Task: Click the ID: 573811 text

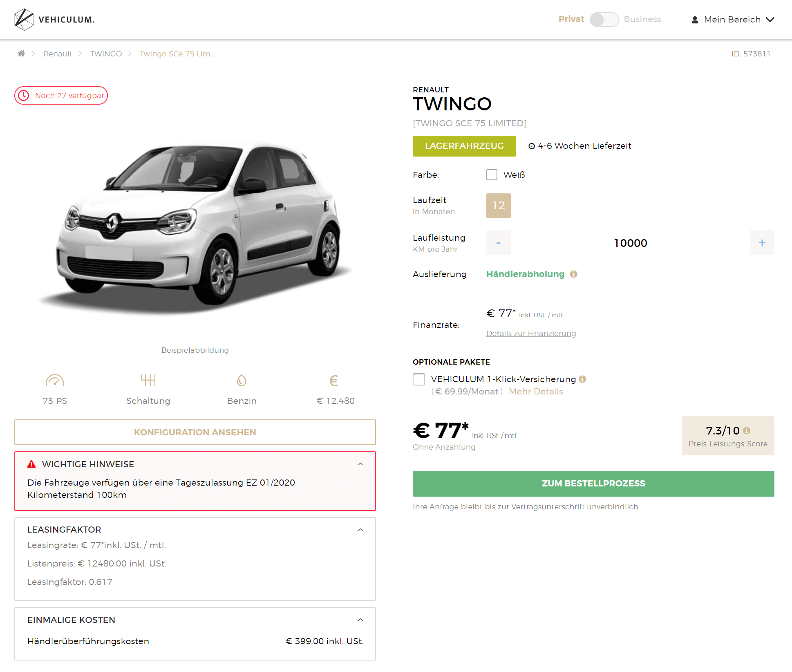Action: pos(751,54)
